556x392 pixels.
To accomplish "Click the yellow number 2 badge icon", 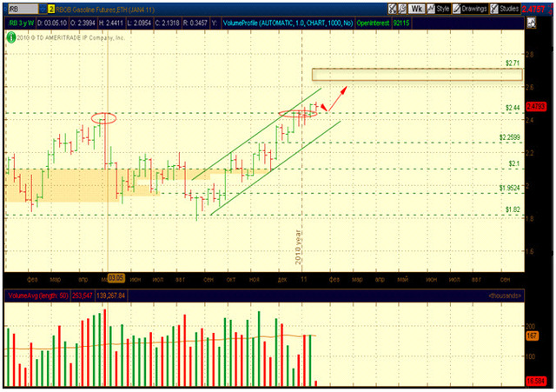I will click(x=50, y=9).
